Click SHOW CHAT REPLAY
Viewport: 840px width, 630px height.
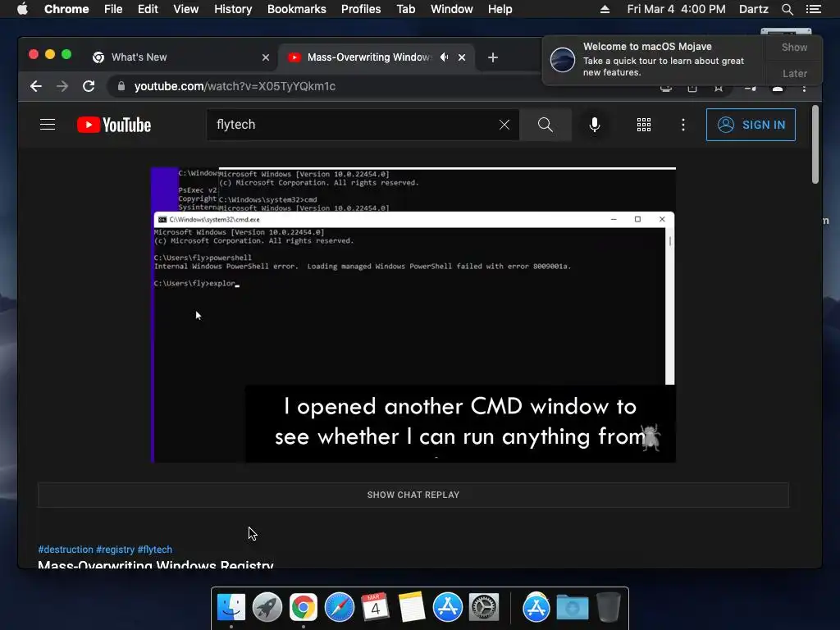413,495
